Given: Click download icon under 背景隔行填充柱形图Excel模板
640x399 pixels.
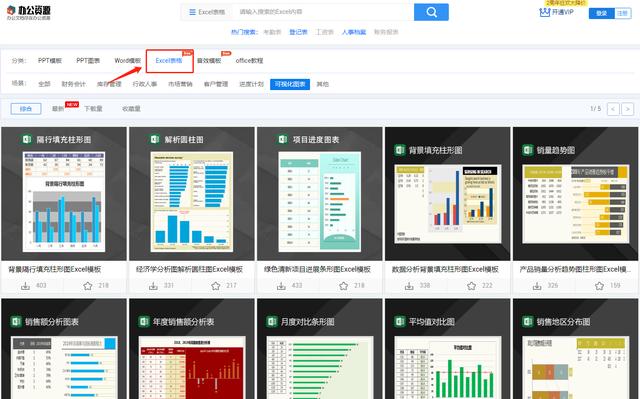Looking at the screenshot, I should (x=25, y=286).
